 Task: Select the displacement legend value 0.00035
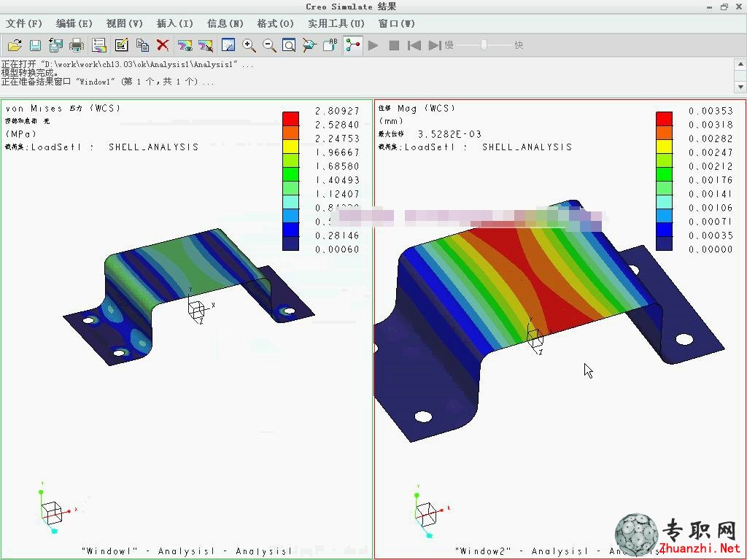coord(711,236)
